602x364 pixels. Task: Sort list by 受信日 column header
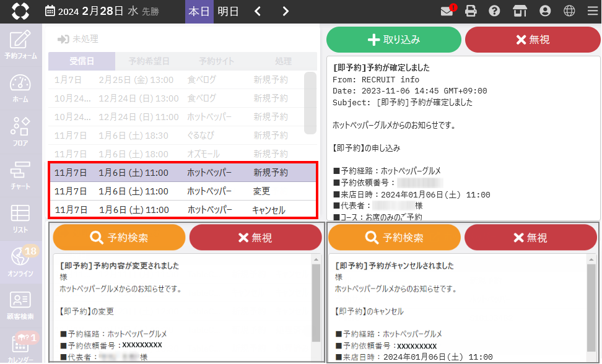point(82,61)
